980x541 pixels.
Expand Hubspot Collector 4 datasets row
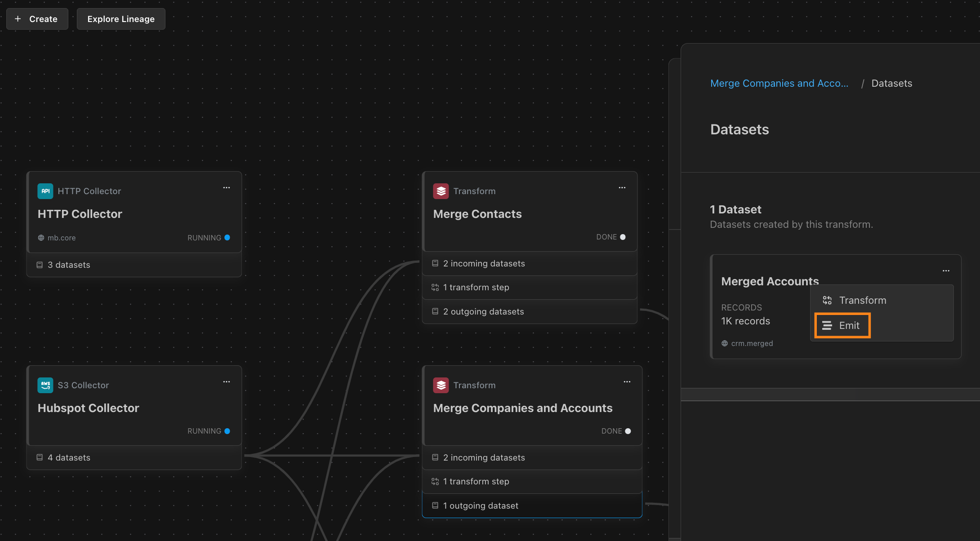tap(134, 457)
